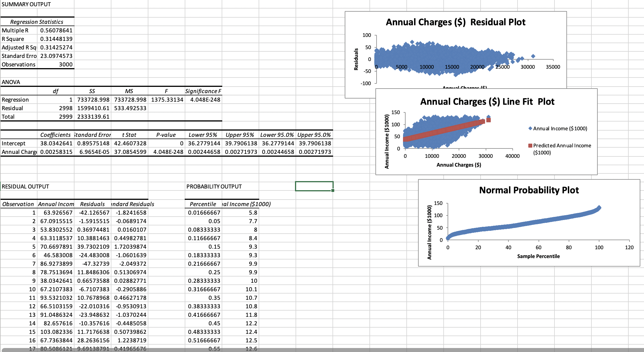Select the PROBABILITY OUTPUT header cell
The image size is (644, 352).
click(x=214, y=187)
